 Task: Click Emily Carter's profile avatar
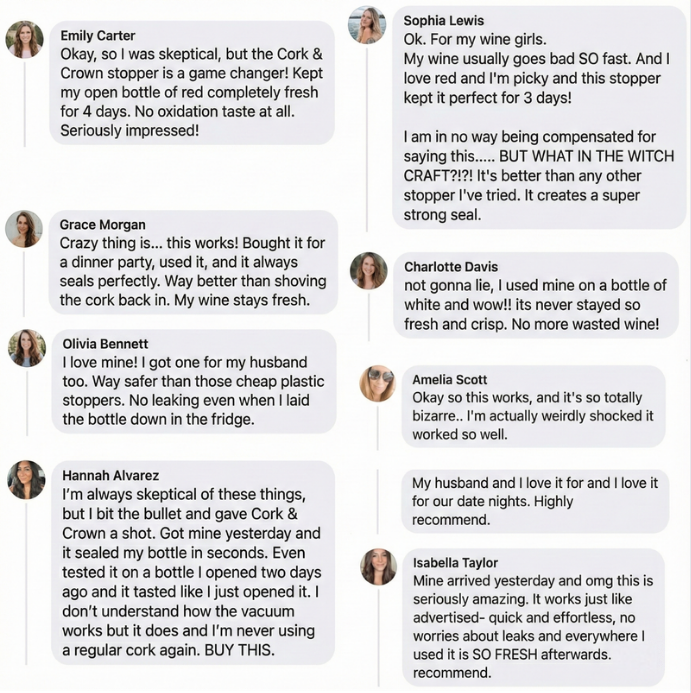click(x=24, y=39)
